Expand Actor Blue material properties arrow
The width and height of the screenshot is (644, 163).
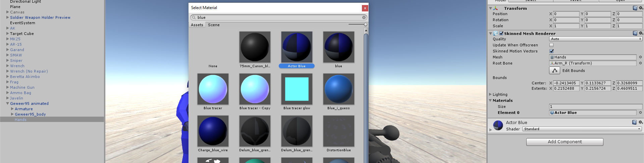(x=490, y=129)
